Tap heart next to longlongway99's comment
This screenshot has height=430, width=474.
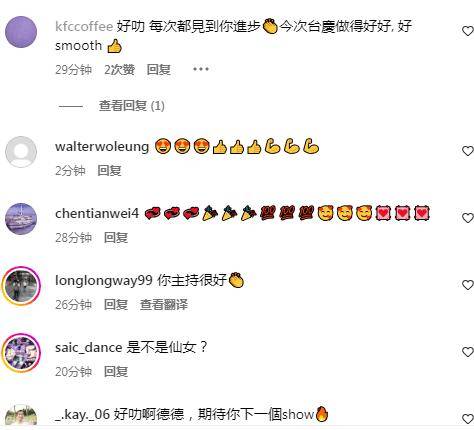(x=468, y=285)
